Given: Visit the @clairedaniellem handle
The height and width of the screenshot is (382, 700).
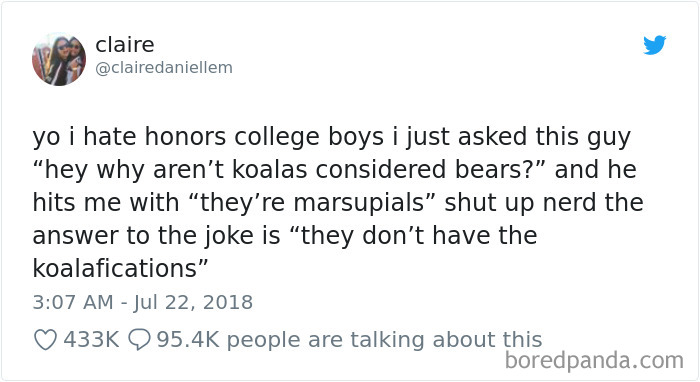Looking at the screenshot, I should (164, 68).
